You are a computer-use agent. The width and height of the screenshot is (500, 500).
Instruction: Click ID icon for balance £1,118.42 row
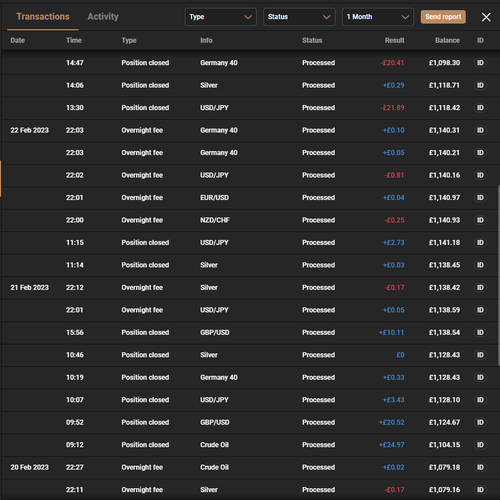click(480, 108)
